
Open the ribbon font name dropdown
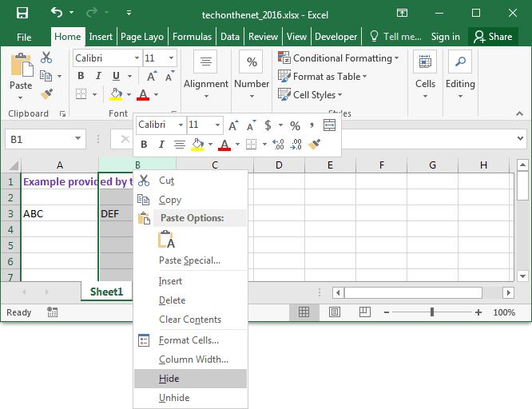(136, 58)
